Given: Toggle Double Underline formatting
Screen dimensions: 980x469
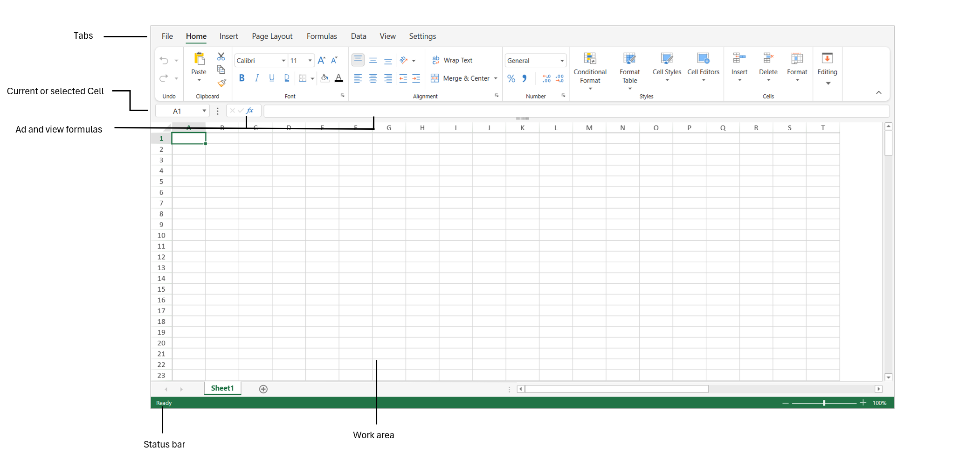Looking at the screenshot, I should 287,78.
